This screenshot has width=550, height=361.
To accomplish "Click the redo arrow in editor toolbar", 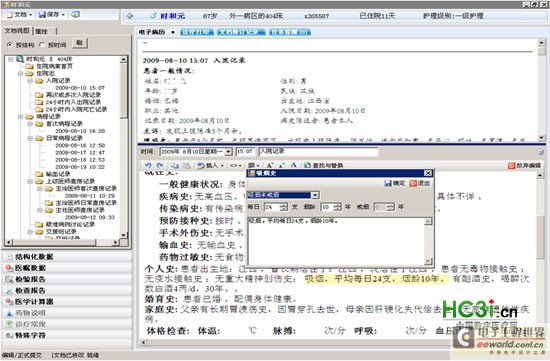I will (160, 165).
